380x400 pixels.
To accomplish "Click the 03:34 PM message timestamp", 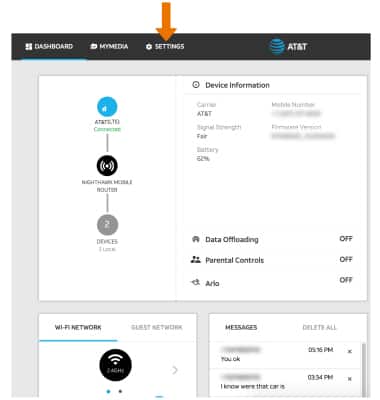I will tap(320, 377).
